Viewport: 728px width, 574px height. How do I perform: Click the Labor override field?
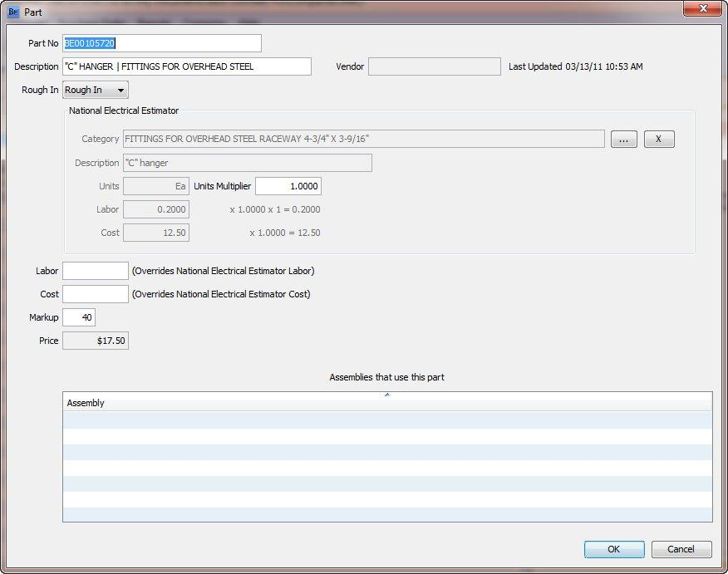coord(94,270)
